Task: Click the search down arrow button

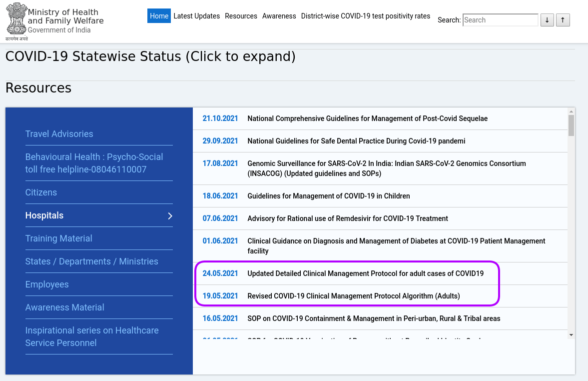Action: coord(547,20)
